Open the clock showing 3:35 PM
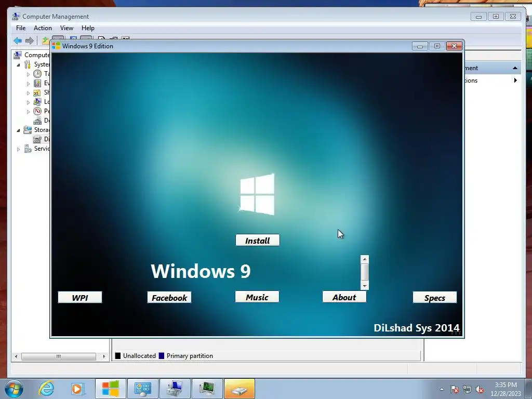532x399 pixels. (506, 389)
